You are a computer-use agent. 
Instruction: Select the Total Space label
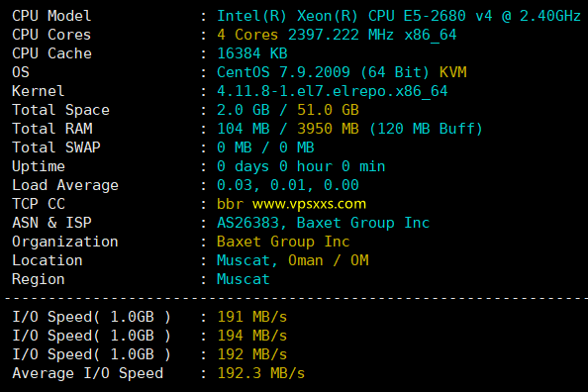(x=60, y=110)
